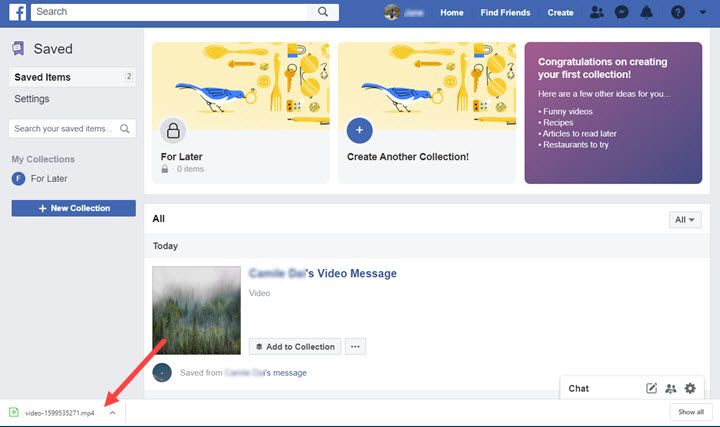Open Settings in the Saved sidebar
Viewport: 720px width, 427px height.
(32, 99)
